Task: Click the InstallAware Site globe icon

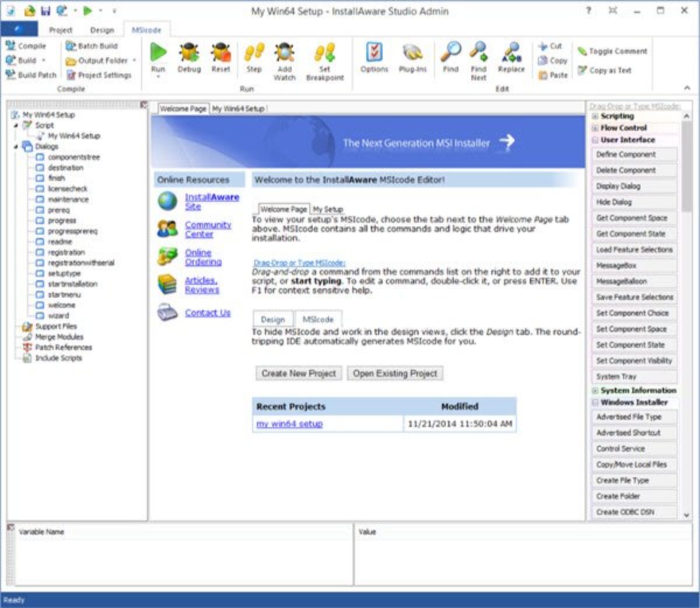Action: click(x=167, y=201)
